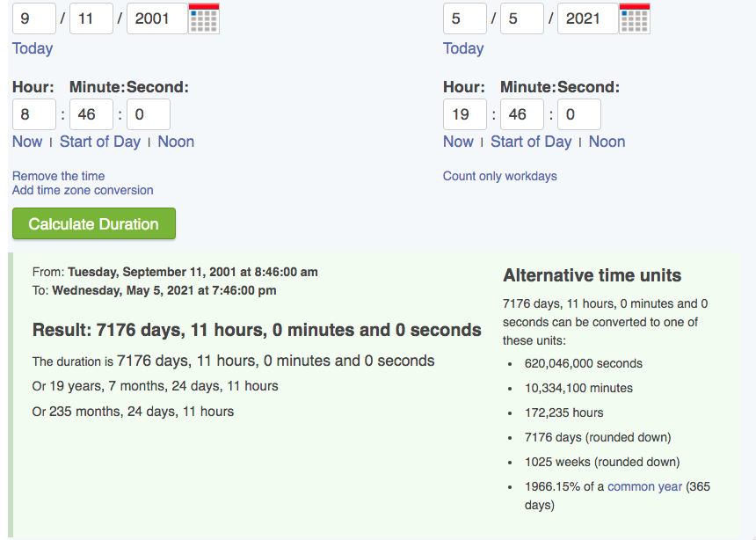The image size is (756, 540).
Task: Click the Result 7176 days heading text
Action: [x=257, y=330]
